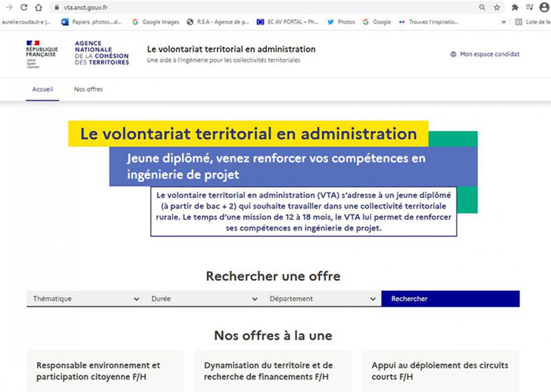The height and width of the screenshot is (392, 551).
Task: Open Mon espace candidat
Action: tap(490, 54)
